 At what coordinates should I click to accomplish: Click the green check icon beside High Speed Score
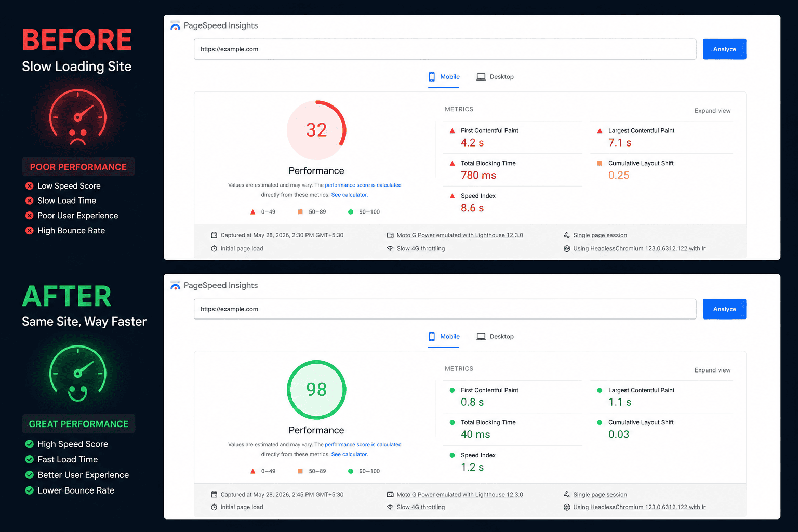point(30,444)
